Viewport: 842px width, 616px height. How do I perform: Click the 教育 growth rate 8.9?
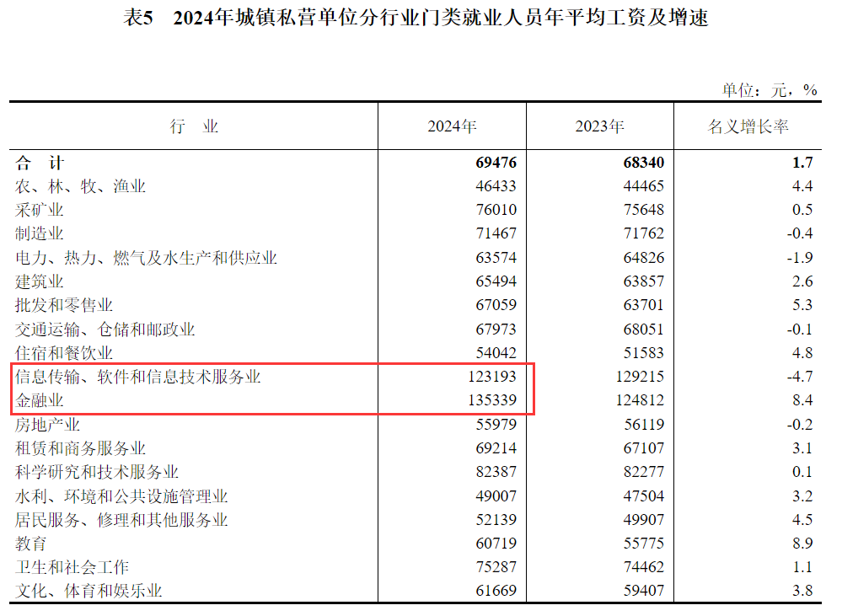(x=802, y=544)
